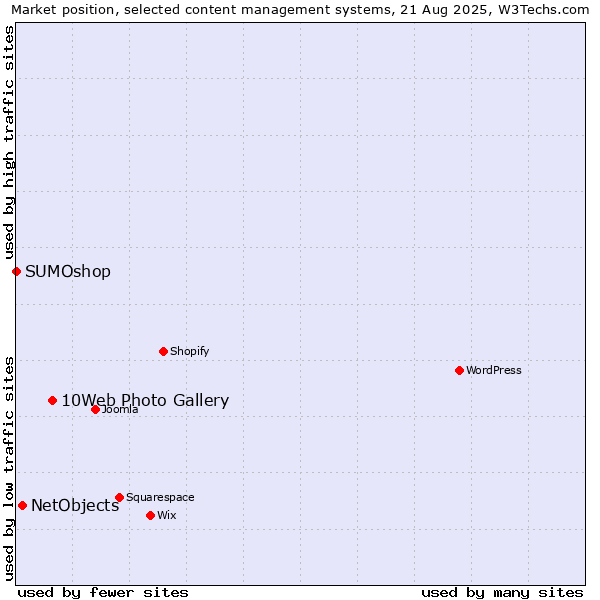Select the NetObjects data point marker
600x600 pixels.
[23, 505]
